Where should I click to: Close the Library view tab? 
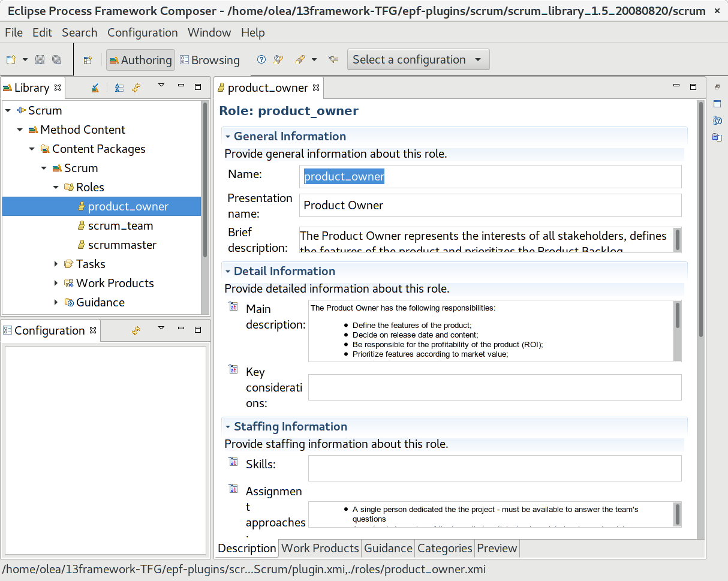(58, 87)
